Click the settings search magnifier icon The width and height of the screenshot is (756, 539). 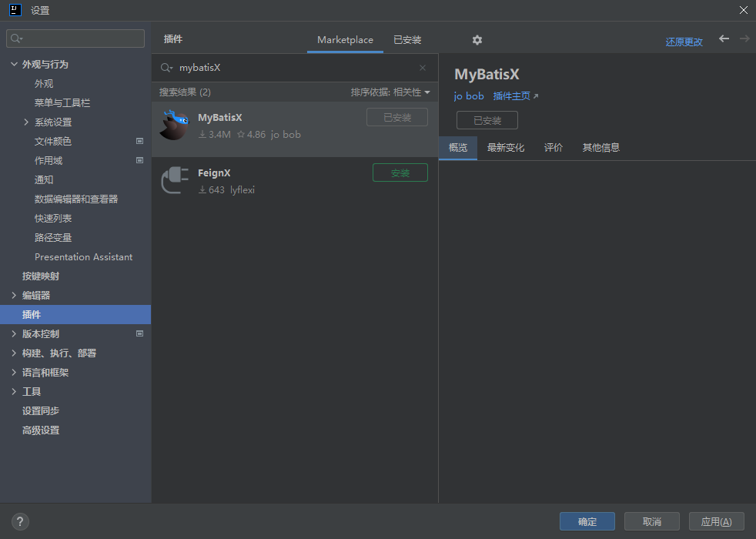point(16,38)
